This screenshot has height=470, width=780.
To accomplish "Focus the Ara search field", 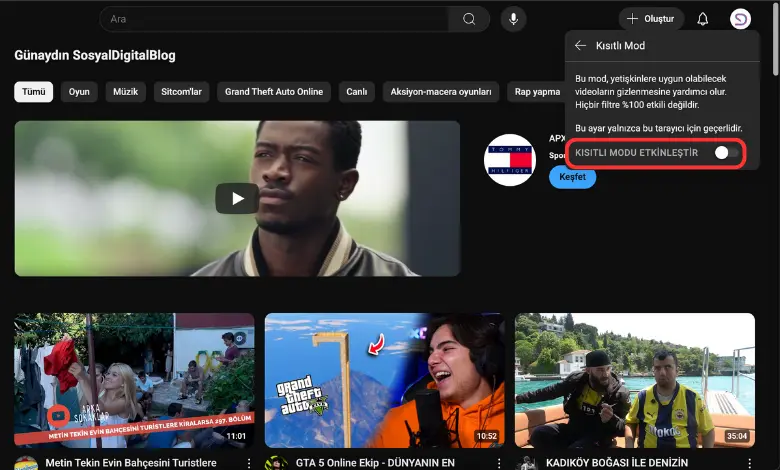I will 274,19.
